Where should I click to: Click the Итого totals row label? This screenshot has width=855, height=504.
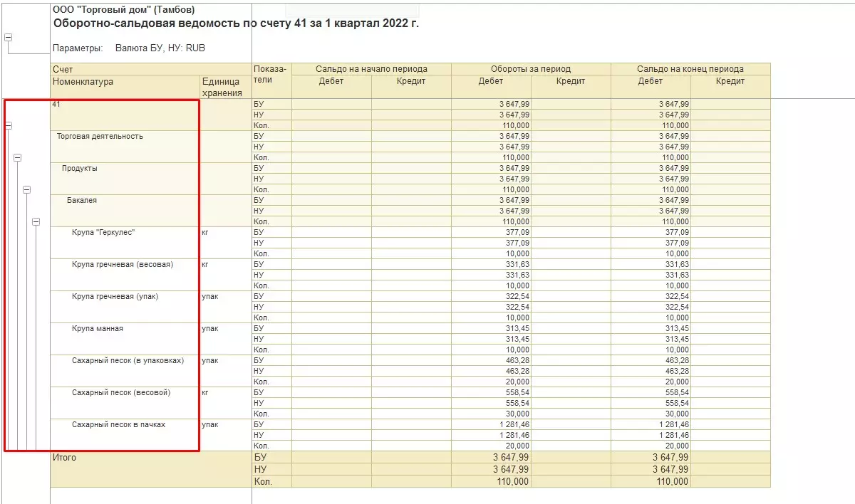64,458
